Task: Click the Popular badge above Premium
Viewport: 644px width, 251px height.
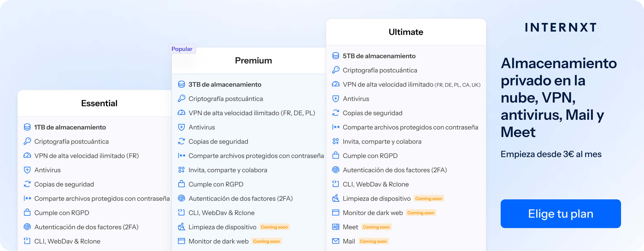Action: [x=182, y=49]
